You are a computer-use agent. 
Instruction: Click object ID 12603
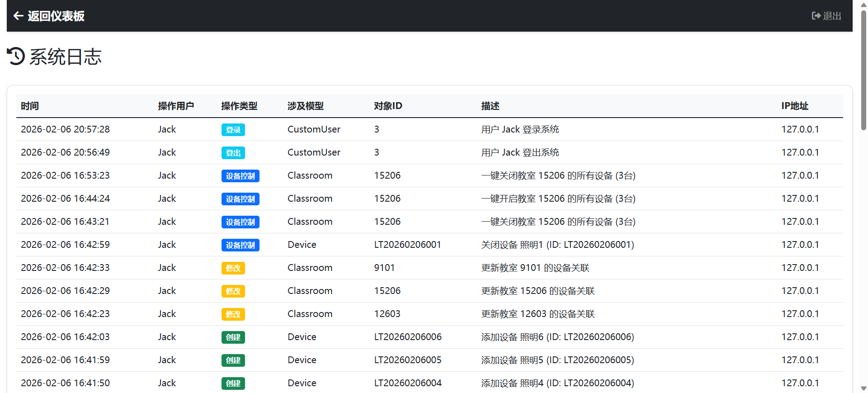click(x=387, y=314)
